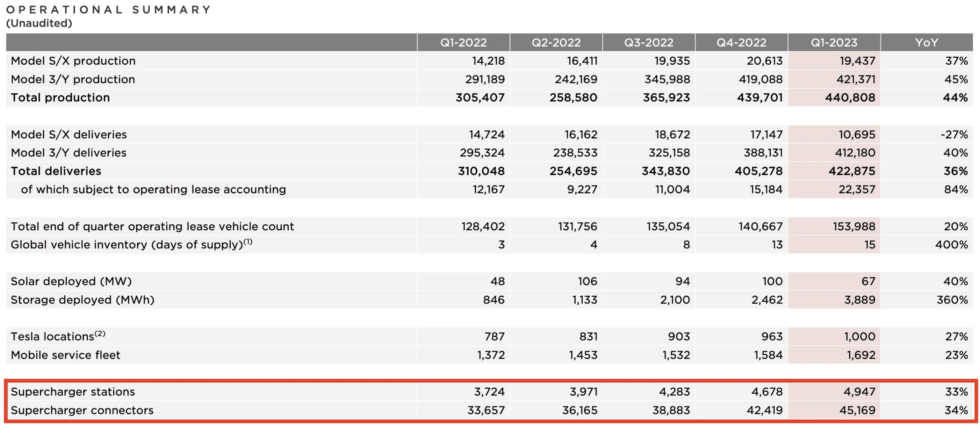Click the Total production row label

click(60, 98)
